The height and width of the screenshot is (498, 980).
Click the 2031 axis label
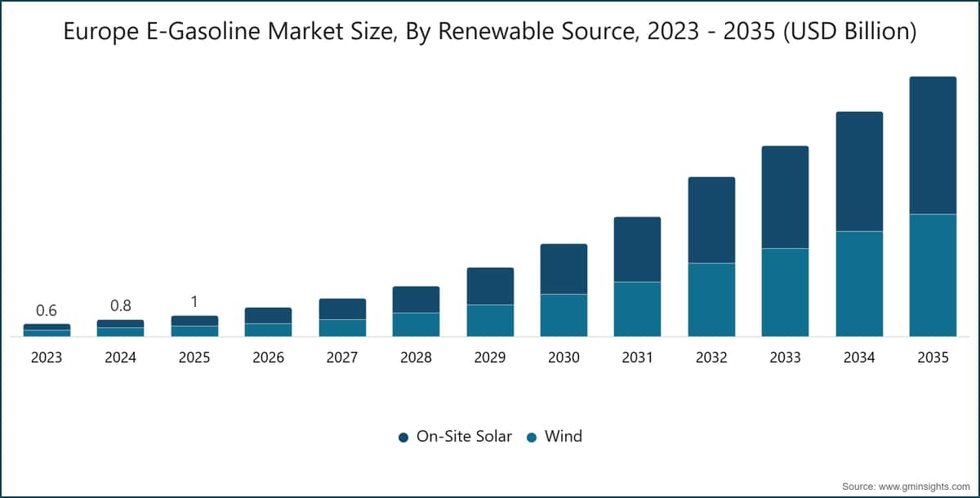click(x=637, y=358)
